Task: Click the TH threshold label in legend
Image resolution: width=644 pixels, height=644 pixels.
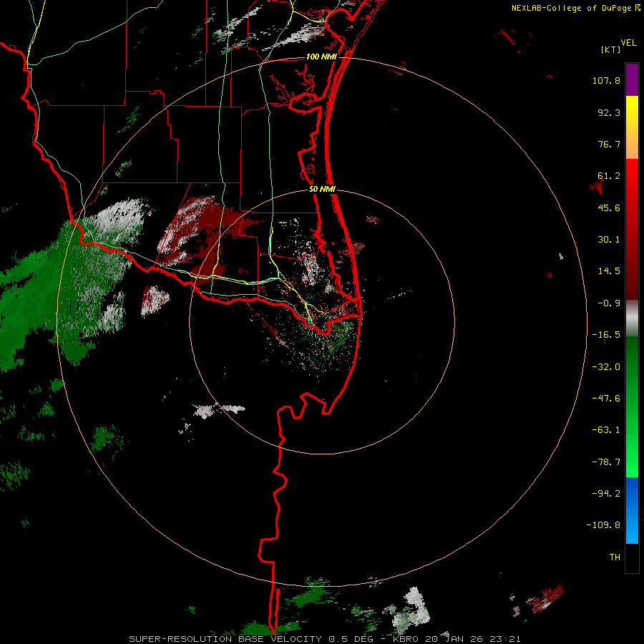Action: pyautogui.click(x=615, y=557)
